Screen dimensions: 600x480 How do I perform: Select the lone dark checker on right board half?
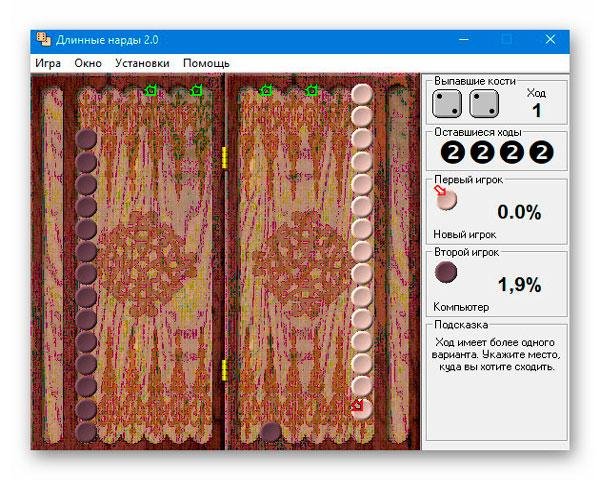point(271,432)
